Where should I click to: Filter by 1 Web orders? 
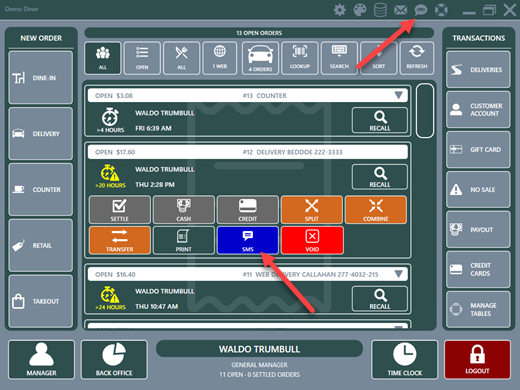coord(220,58)
